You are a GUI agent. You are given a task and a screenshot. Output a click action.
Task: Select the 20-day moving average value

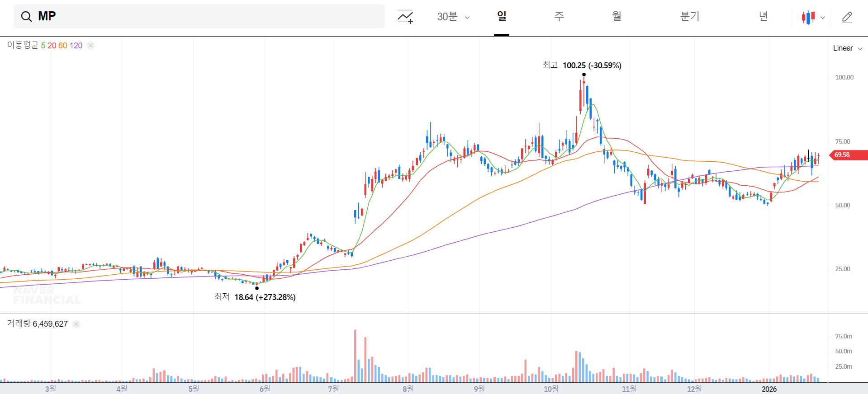52,46
